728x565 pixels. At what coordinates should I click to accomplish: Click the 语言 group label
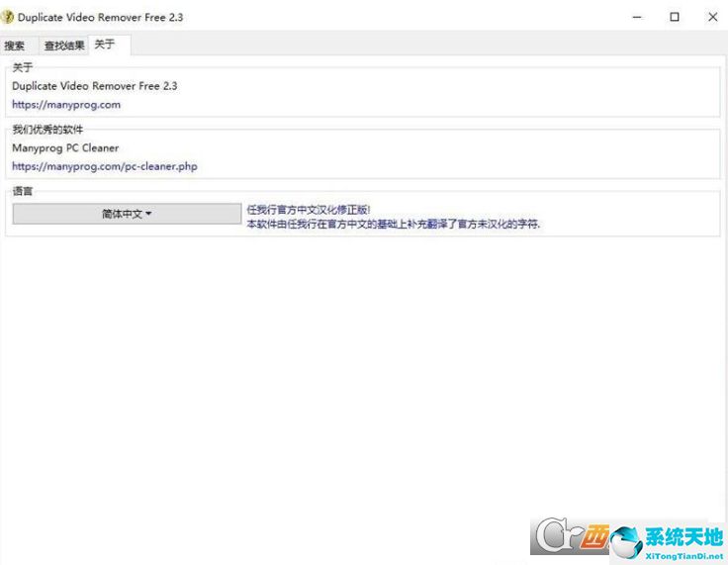(x=23, y=191)
